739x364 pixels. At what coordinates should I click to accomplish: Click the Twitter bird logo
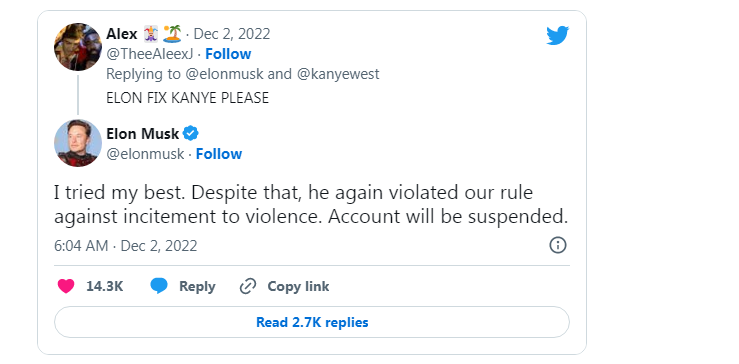coord(558,36)
